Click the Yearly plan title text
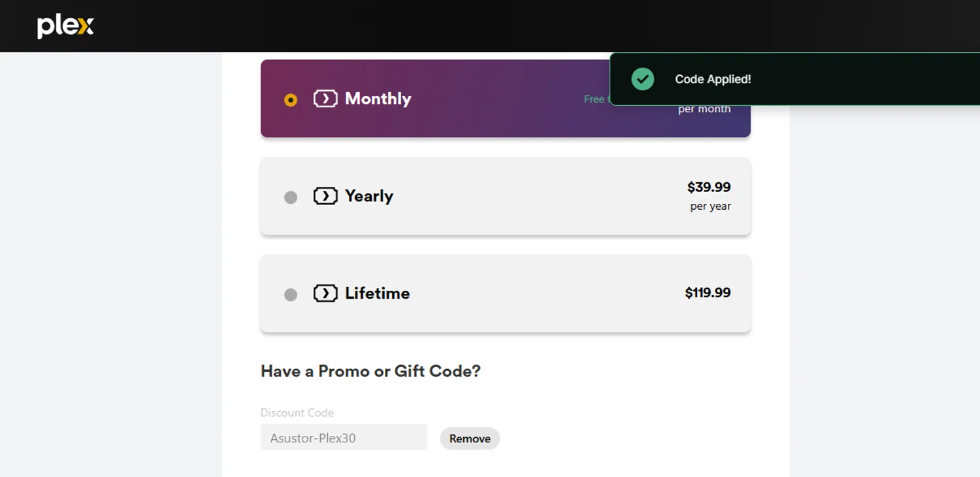The height and width of the screenshot is (477, 980). point(369,196)
